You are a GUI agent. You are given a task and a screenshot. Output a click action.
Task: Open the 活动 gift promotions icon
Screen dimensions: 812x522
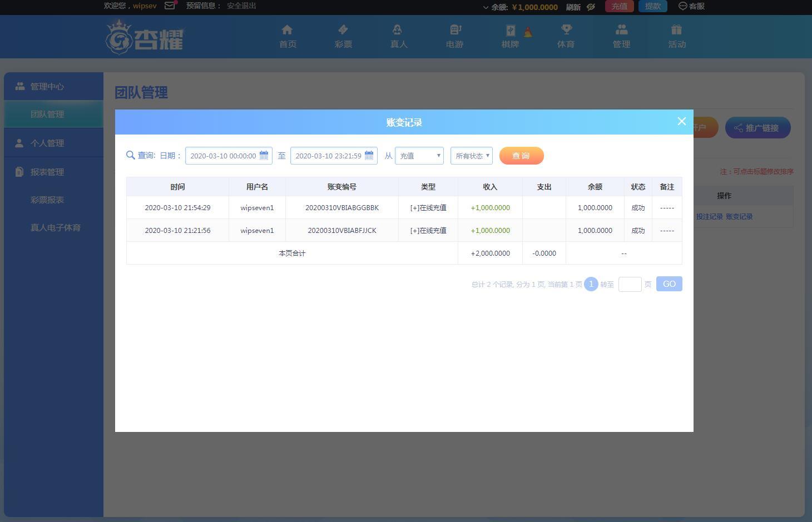677,29
